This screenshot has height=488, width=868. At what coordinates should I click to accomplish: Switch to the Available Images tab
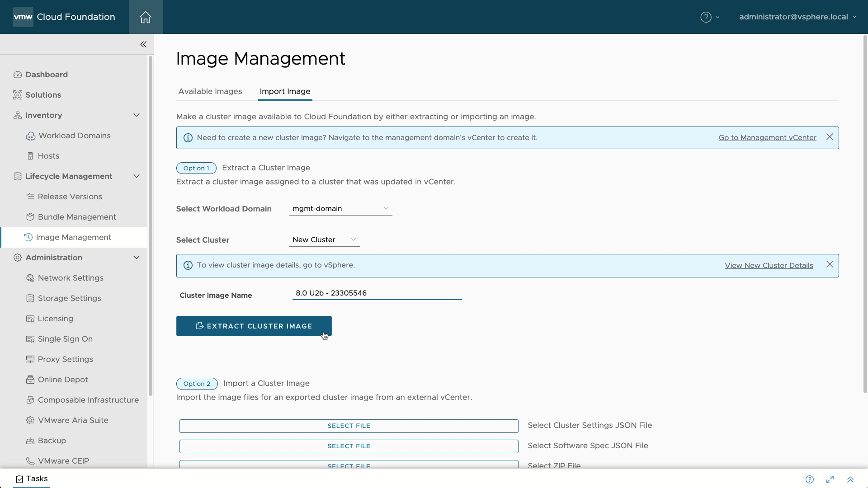point(210,91)
